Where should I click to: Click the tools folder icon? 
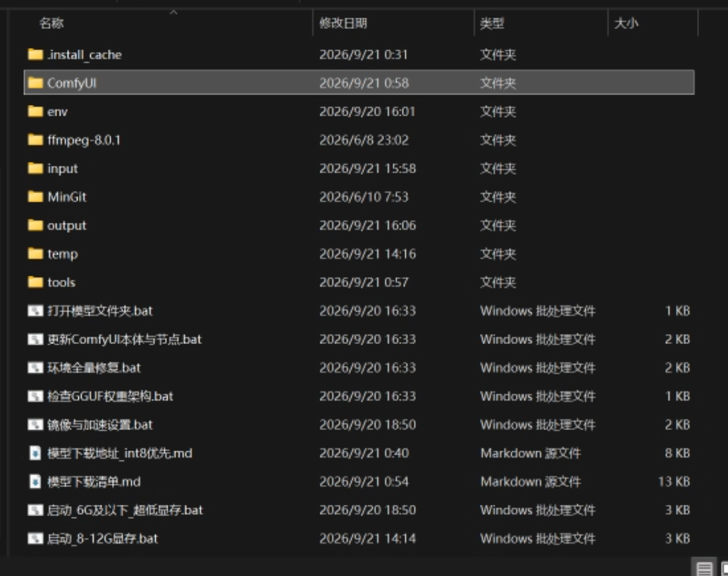coord(35,283)
